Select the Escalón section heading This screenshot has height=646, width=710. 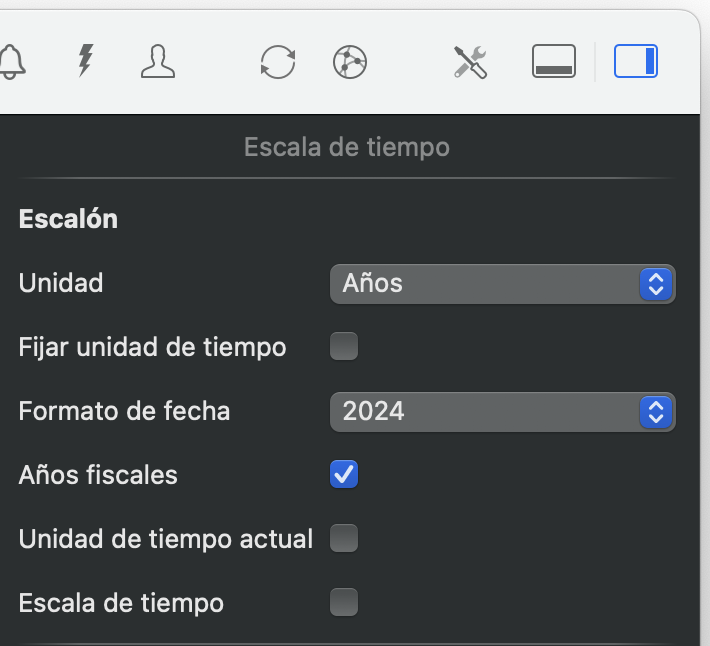coord(68,219)
